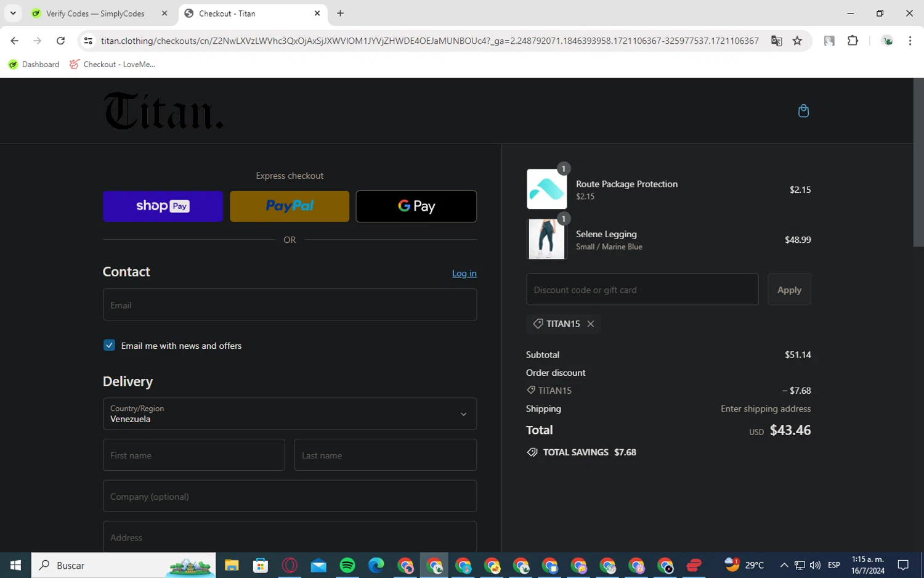
Task: Open Microsoft Store from the taskbar
Action: [x=261, y=565]
